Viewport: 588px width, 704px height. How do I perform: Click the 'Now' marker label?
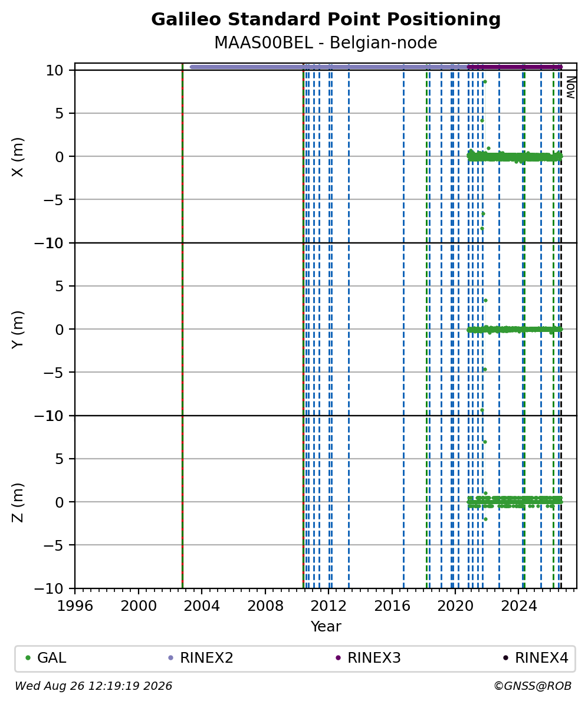570,87
